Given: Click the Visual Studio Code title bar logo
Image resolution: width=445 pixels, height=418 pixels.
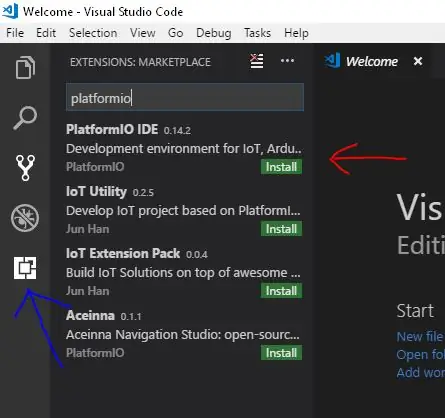Looking at the screenshot, I should pos(10,11).
